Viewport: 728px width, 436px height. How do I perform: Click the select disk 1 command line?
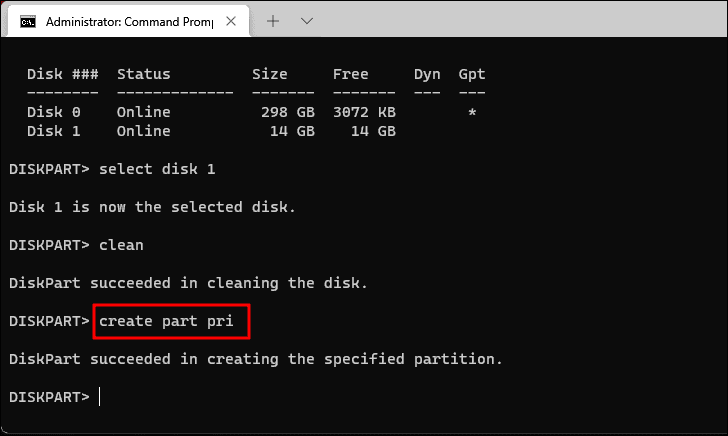point(112,169)
